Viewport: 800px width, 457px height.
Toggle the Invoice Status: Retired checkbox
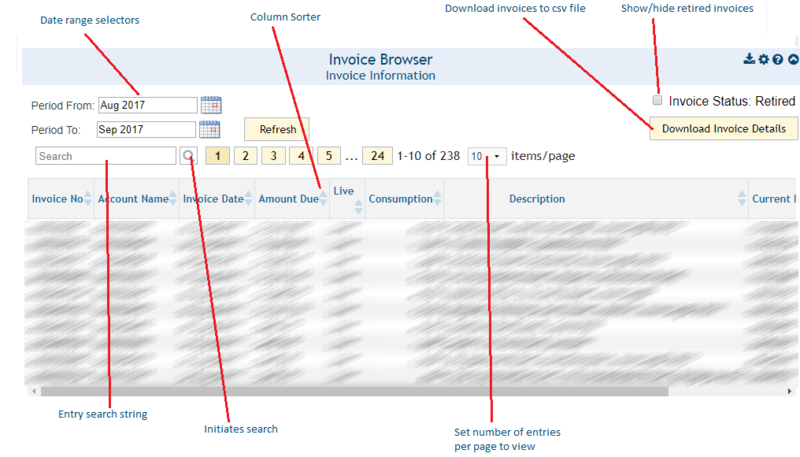click(x=658, y=100)
